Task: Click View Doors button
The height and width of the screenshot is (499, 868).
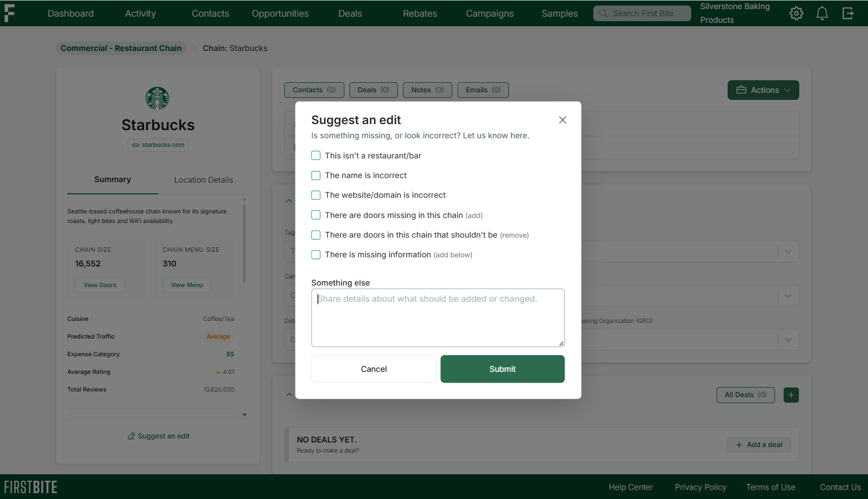Action: [100, 285]
